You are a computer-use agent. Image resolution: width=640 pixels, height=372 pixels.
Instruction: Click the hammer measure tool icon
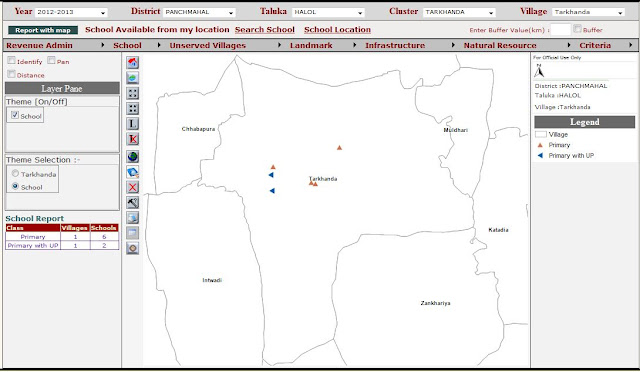tap(133, 202)
